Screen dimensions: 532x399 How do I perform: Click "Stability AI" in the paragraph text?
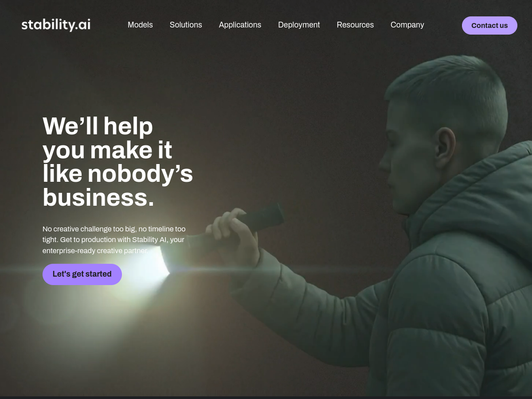pyautogui.click(x=149, y=240)
